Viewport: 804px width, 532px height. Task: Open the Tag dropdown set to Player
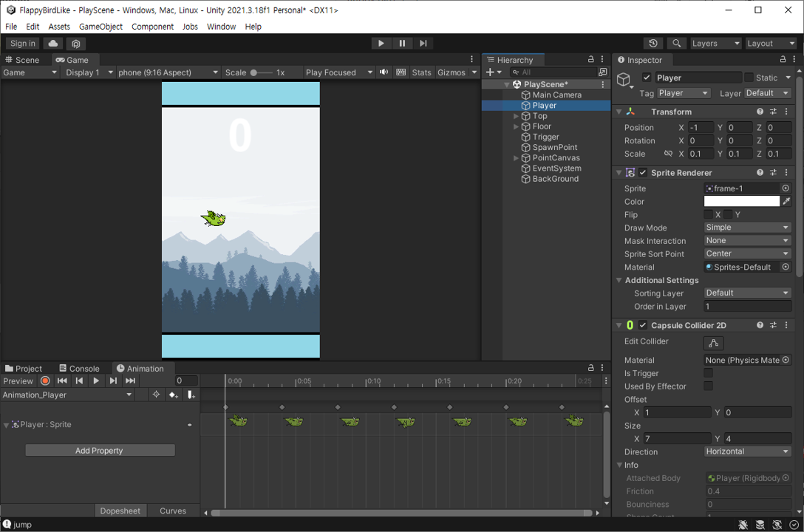coord(684,93)
